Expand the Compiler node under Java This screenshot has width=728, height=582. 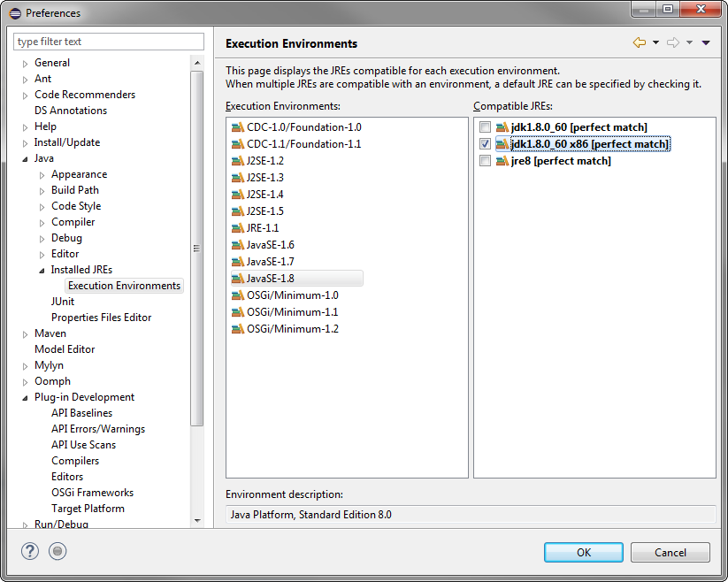point(42,223)
